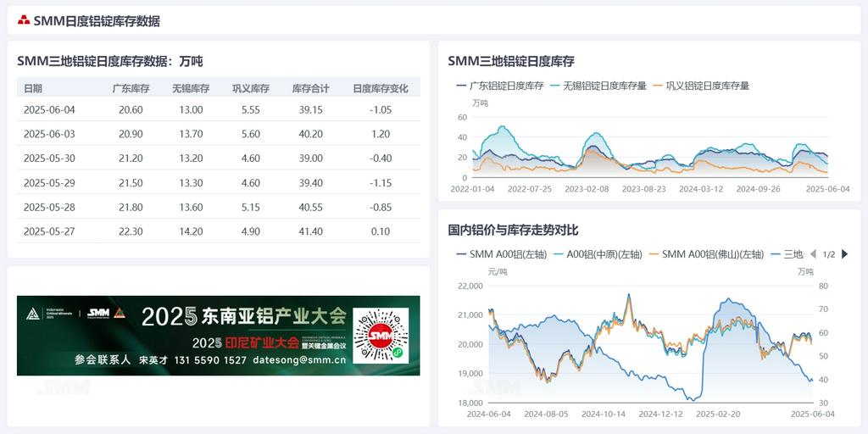
Task: Click the QR code in the banner
Action: [381, 336]
